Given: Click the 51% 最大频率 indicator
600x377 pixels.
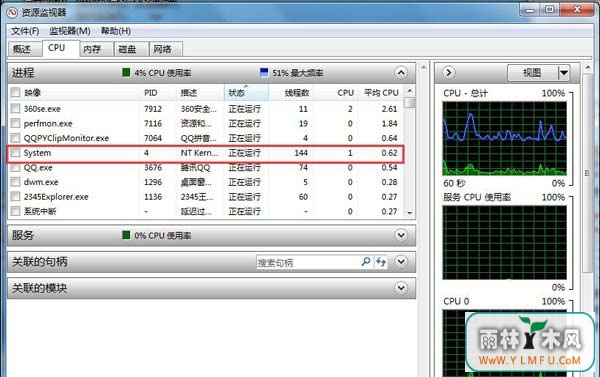Looking at the screenshot, I should coord(292,73).
